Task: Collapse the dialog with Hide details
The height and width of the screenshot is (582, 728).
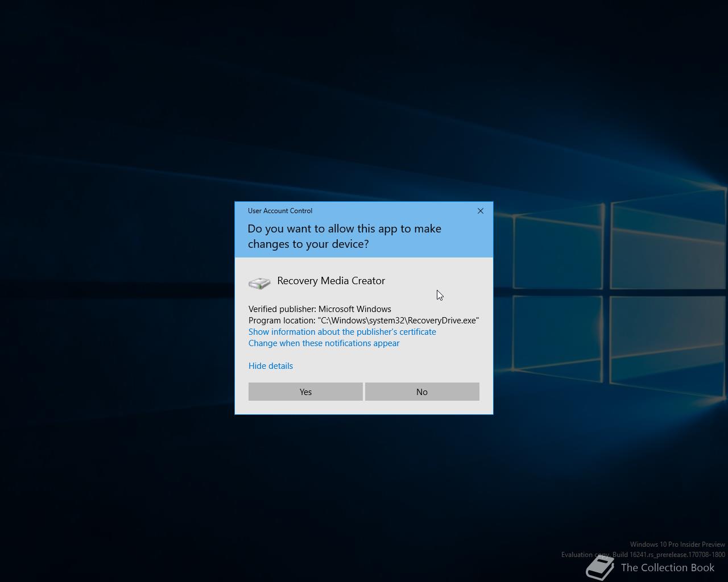Action: click(x=271, y=366)
